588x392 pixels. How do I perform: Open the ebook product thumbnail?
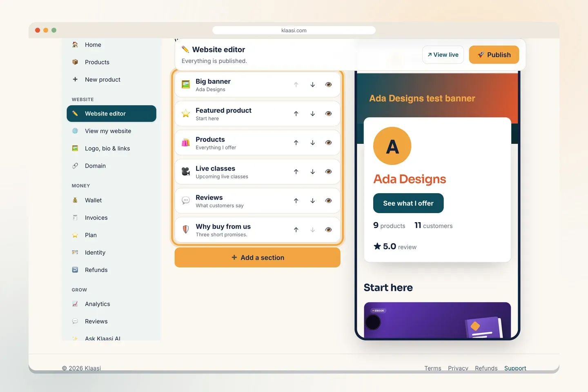[437, 320]
